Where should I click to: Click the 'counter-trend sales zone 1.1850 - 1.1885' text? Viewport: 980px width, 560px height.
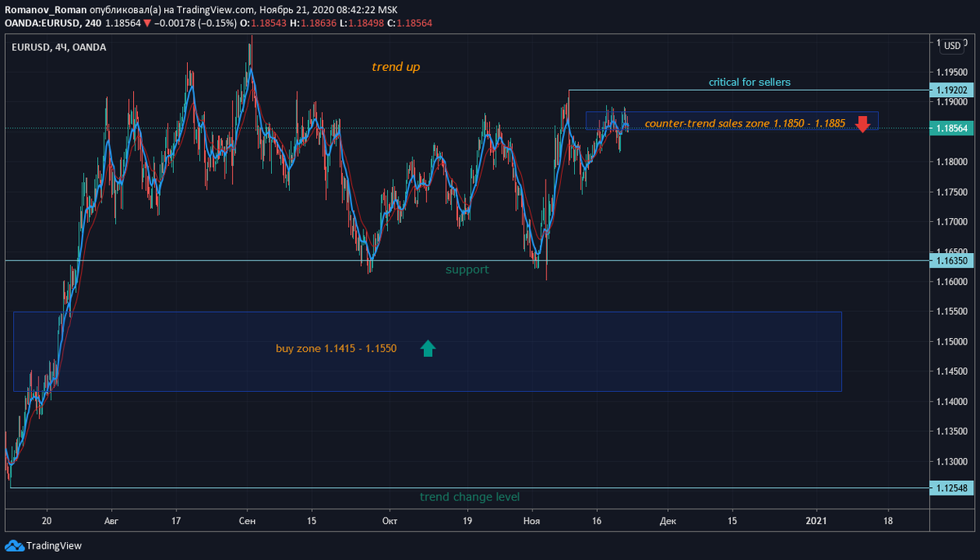click(745, 123)
